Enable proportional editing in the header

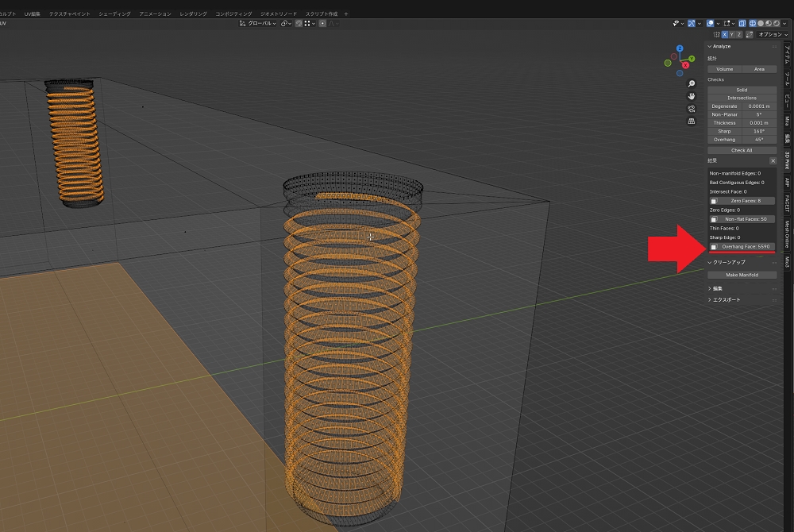pos(323,24)
